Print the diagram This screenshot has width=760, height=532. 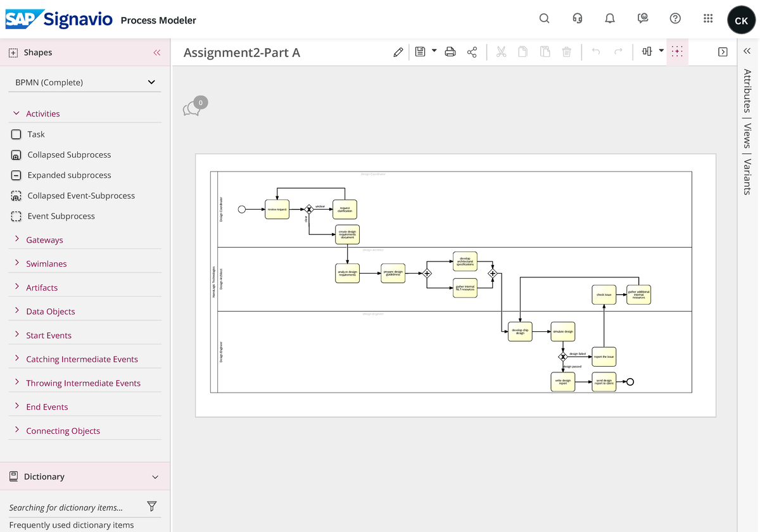pyautogui.click(x=450, y=52)
